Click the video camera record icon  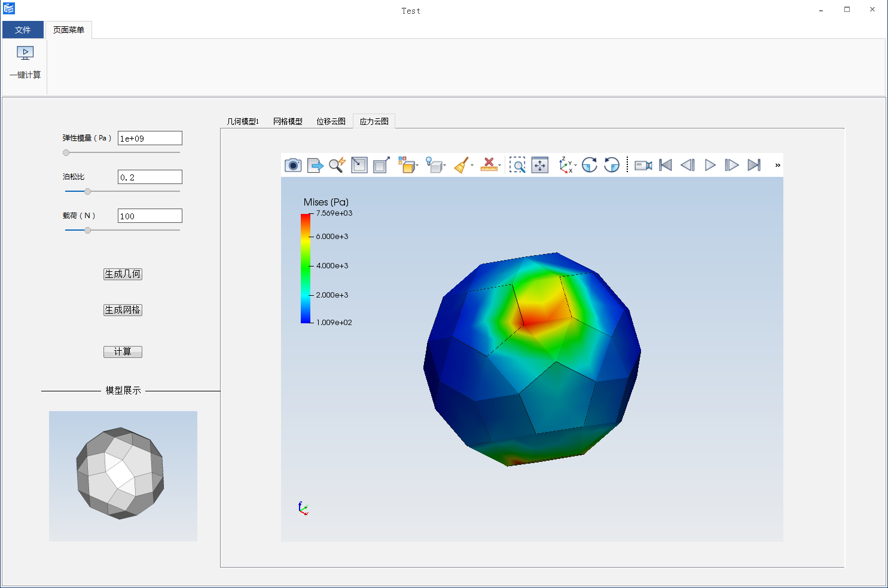(x=643, y=165)
